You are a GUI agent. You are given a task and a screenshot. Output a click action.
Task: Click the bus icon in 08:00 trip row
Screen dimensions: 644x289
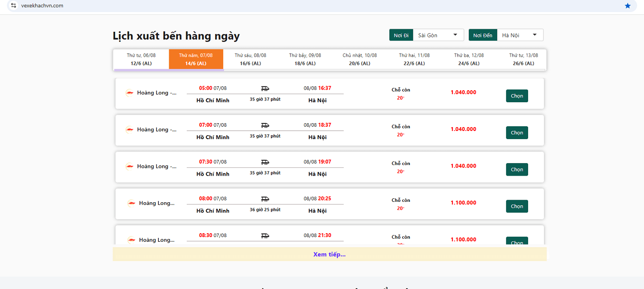point(265,199)
